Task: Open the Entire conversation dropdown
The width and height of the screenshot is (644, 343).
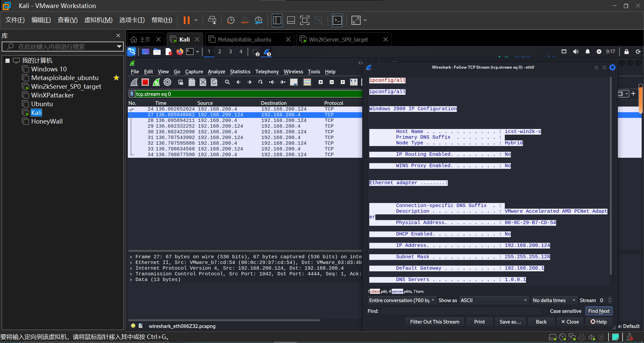Action: 402,300
